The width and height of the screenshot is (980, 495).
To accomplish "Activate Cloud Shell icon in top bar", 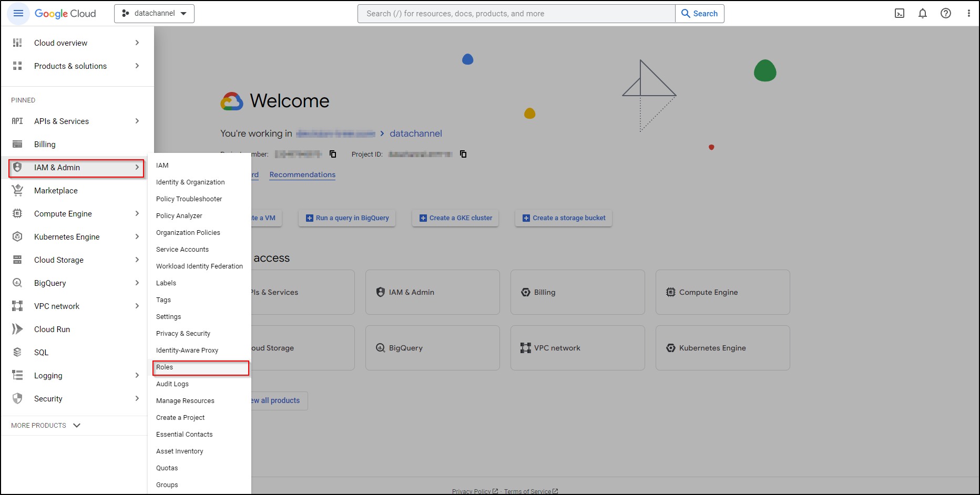I will (900, 13).
